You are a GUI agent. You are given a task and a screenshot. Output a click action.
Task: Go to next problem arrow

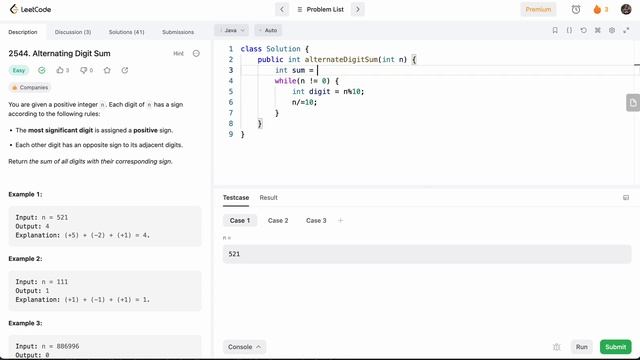358,9
